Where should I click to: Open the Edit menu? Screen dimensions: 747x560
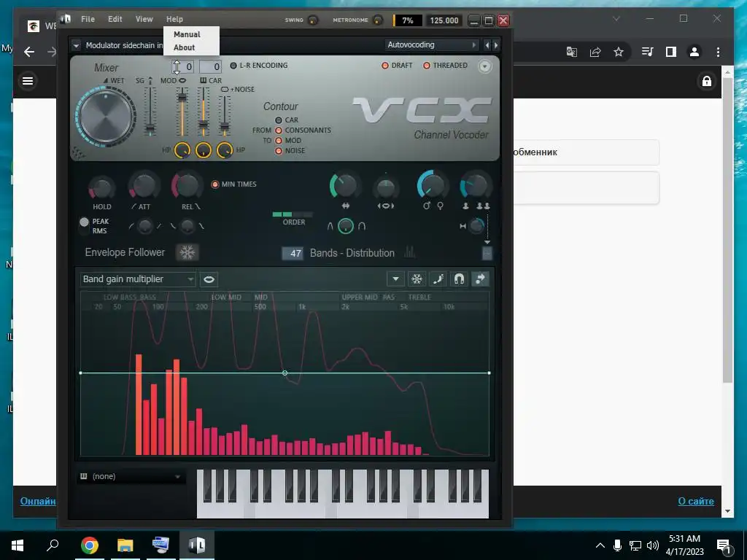pos(115,19)
